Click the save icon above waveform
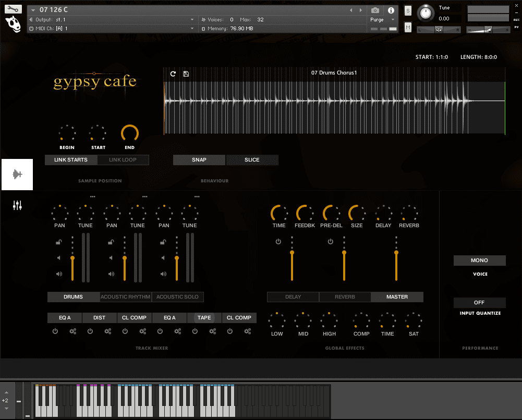 click(x=186, y=74)
